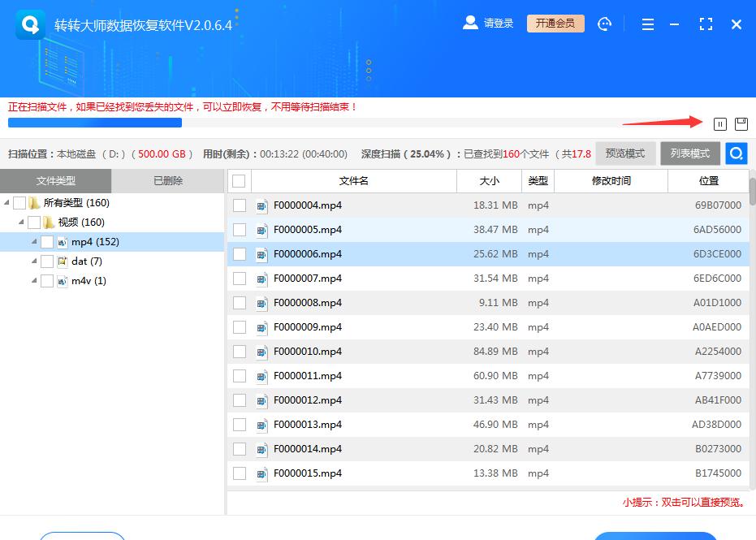Pause the scan with the pause icon
The height and width of the screenshot is (540, 756).
719,124
